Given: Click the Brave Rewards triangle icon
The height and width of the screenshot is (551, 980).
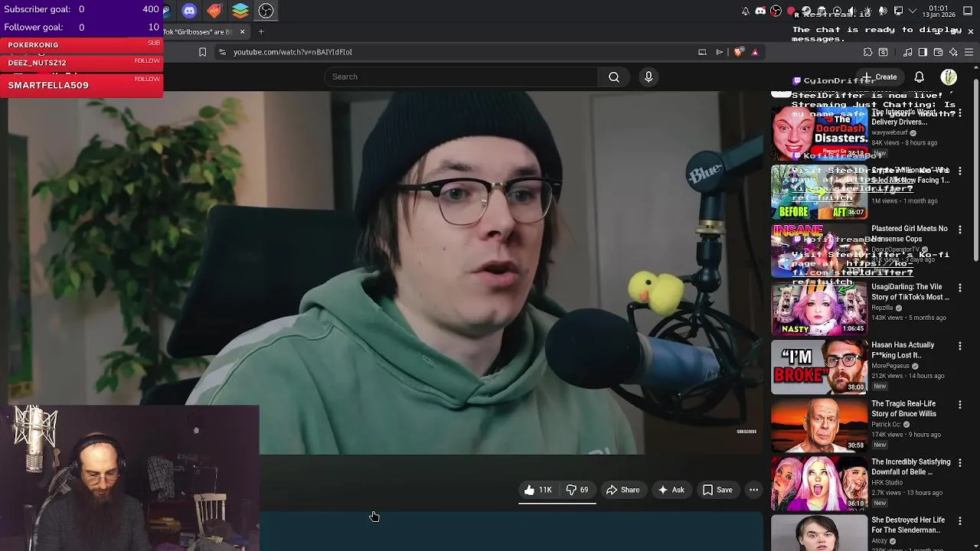Looking at the screenshot, I should point(755,52).
